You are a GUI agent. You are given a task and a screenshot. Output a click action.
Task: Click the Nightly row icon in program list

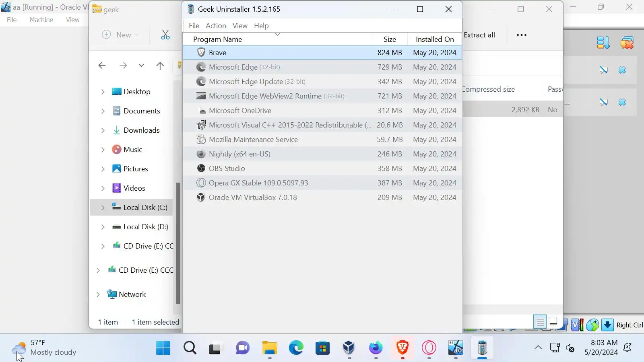pyautogui.click(x=201, y=154)
